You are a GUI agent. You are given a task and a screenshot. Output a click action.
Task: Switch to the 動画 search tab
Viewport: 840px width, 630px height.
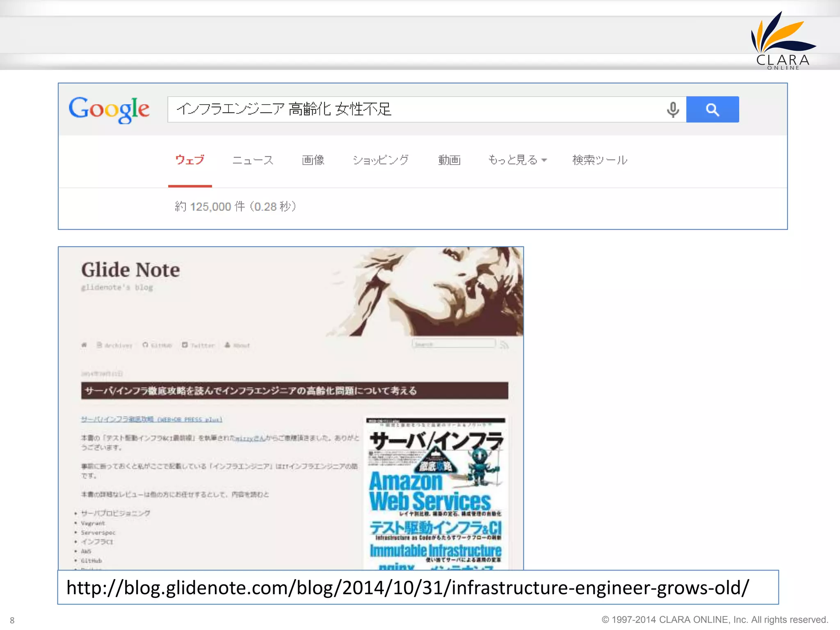click(x=449, y=160)
